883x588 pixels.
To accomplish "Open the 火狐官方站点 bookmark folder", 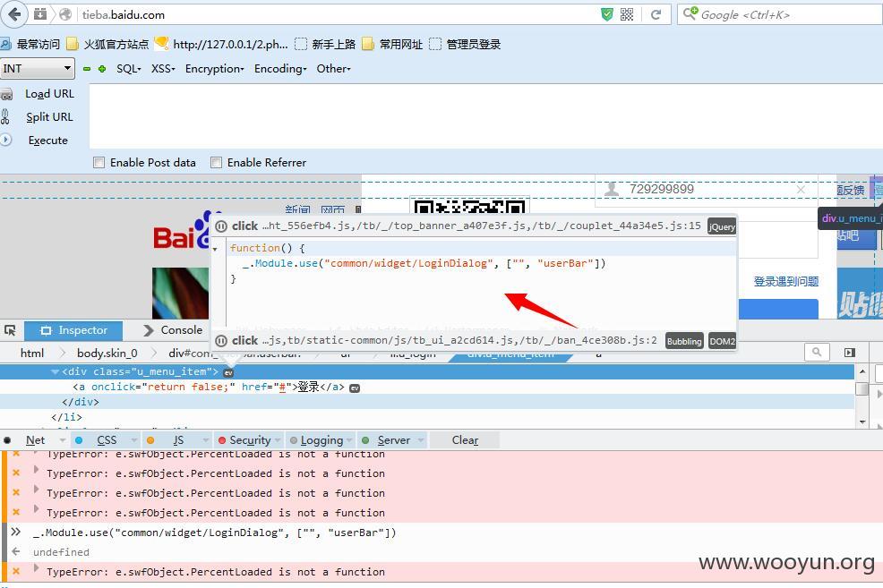I will coord(107,45).
